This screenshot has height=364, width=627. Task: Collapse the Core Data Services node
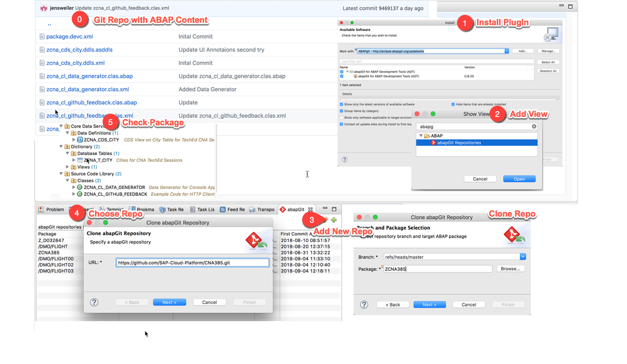tap(61, 126)
